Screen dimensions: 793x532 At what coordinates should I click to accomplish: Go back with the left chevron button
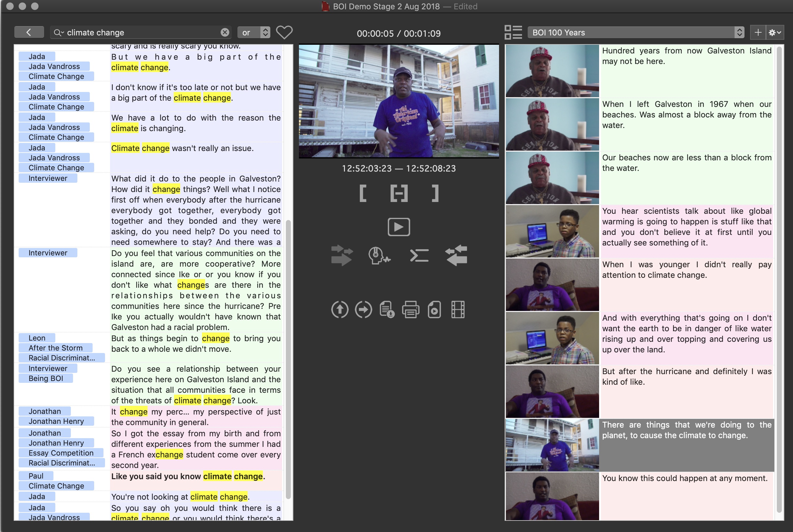click(29, 33)
